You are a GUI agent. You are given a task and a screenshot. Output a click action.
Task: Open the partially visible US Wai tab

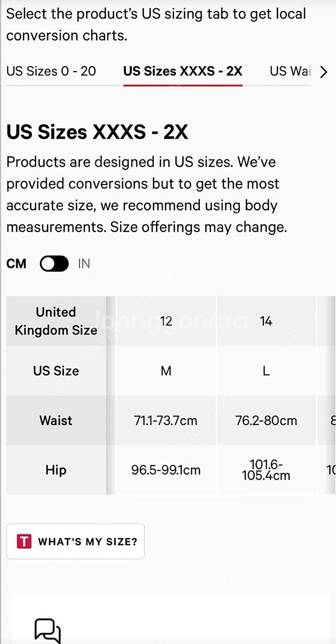(290, 71)
